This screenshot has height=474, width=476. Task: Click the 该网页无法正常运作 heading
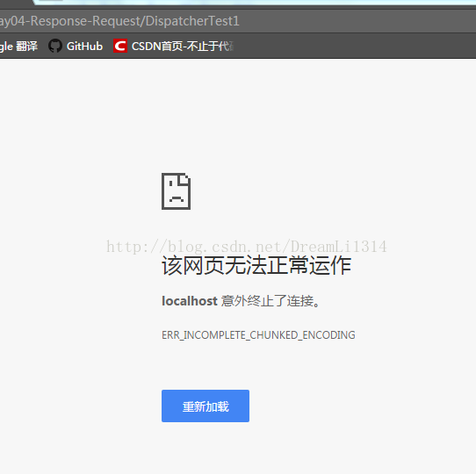[x=256, y=265]
